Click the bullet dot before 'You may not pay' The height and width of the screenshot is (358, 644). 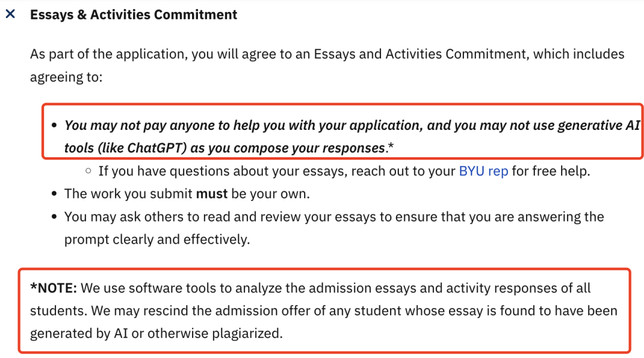tap(54, 126)
